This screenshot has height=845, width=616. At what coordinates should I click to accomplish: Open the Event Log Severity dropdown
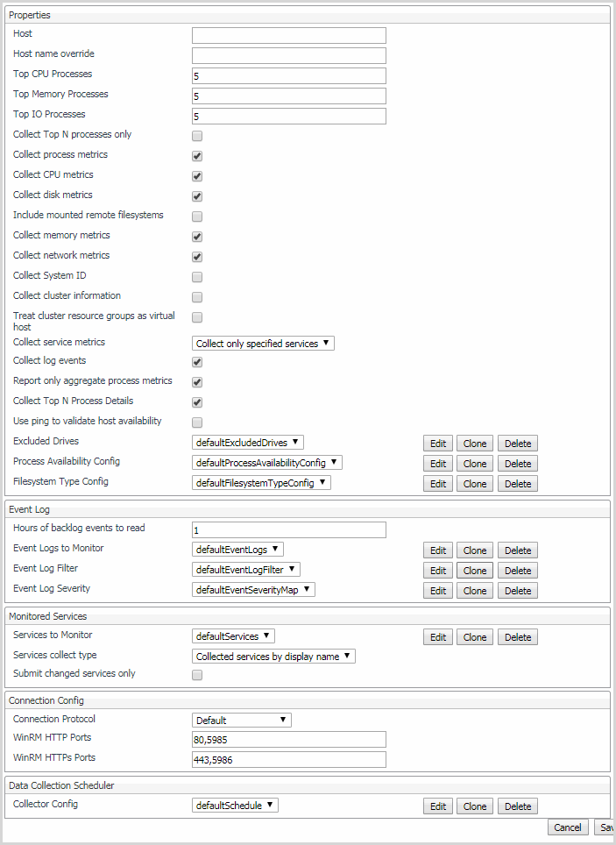pyautogui.click(x=253, y=590)
